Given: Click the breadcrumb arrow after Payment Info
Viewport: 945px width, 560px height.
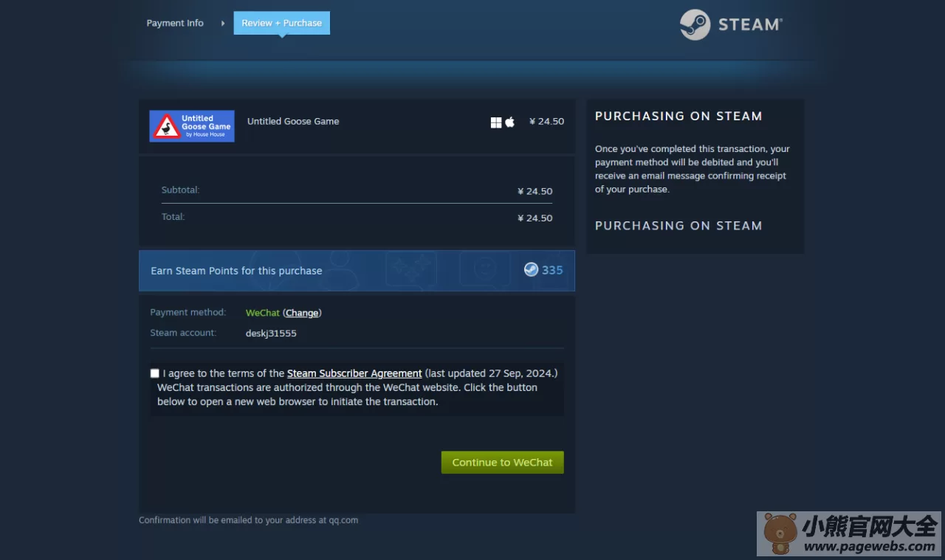Looking at the screenshot, I should [223, 24].
